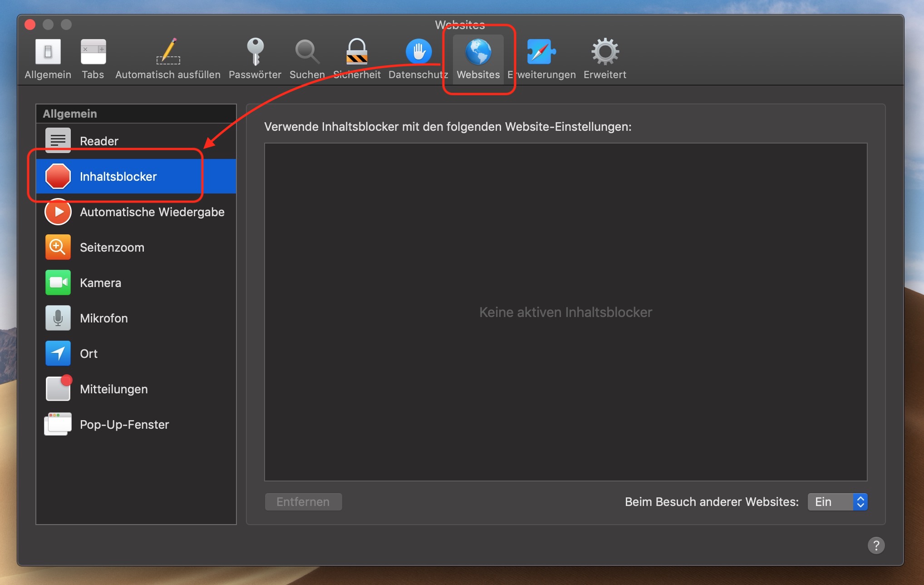
Task: Open help with the question mark button
Action: 876,545
